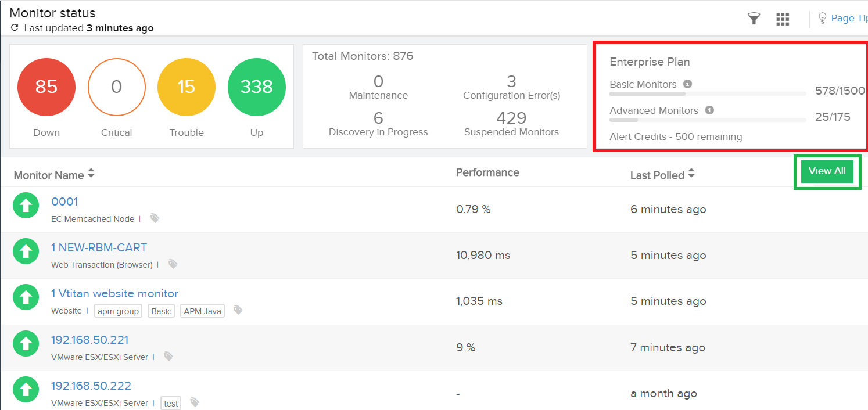Open the filter funnel icon
This screenshot has height=410, width=868.
[x=754, y=18]
